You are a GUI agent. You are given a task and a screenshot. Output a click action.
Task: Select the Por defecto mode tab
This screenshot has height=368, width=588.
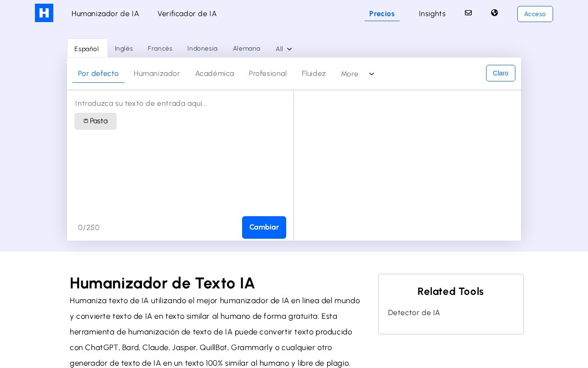(x=98, y=74)
